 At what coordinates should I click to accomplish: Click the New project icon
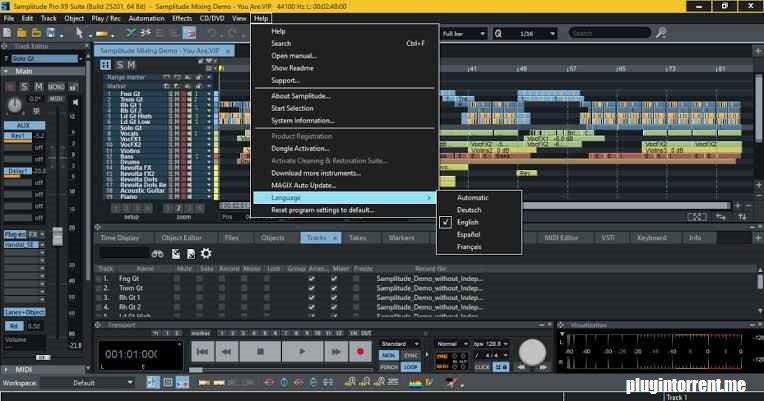coord(7,33)
